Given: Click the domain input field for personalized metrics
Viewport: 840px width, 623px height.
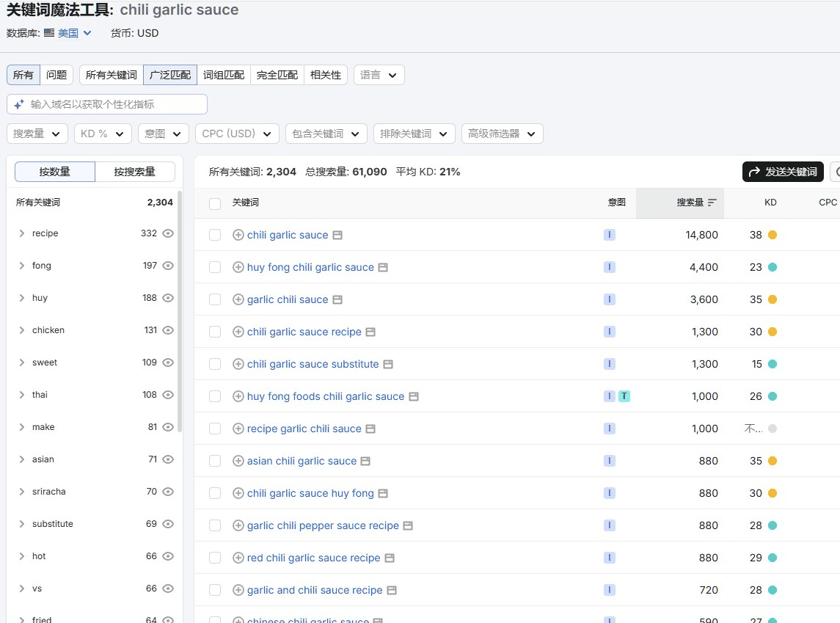Looking at the screenshot, I should [107, 104].
